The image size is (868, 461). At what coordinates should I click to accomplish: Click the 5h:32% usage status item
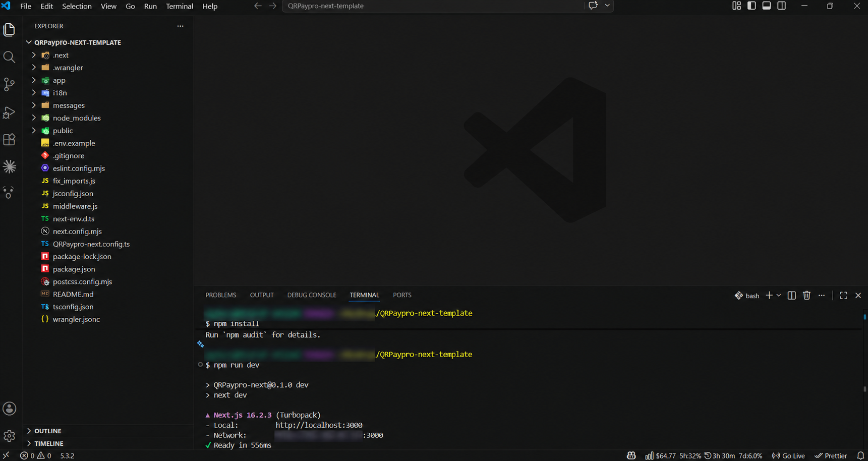(690, 455)
